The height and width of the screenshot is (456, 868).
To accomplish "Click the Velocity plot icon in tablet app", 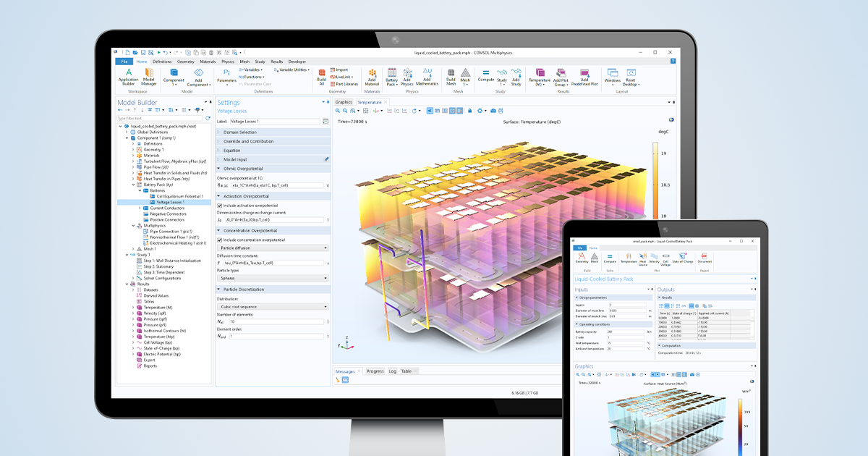I will coord(655,258).
